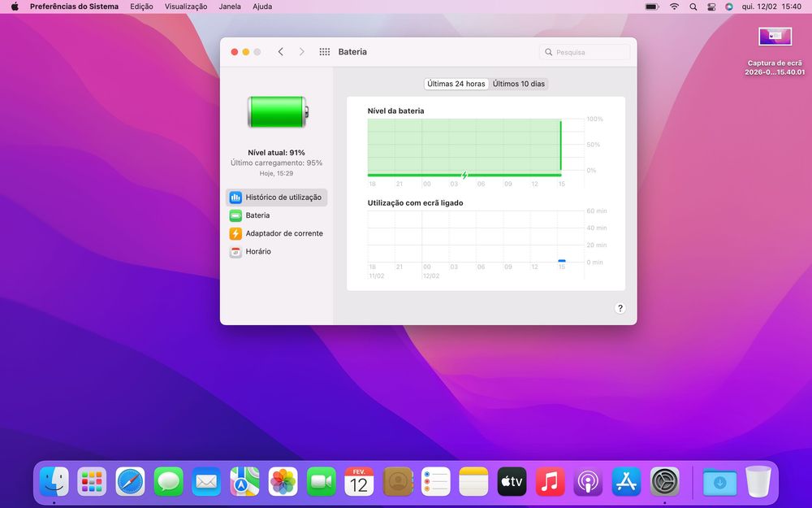Open Apple TV from the Dock
This screenshot has width=812, height=508.
512,482
